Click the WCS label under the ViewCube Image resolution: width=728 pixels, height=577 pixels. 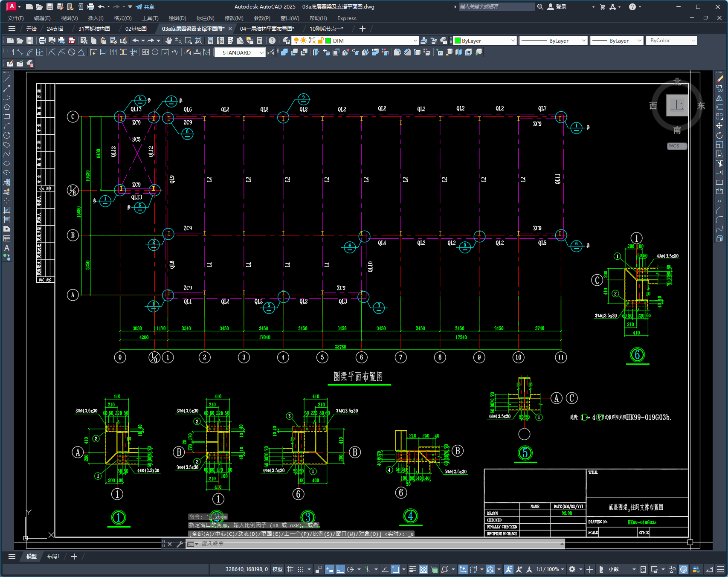[x=677, y=146]
